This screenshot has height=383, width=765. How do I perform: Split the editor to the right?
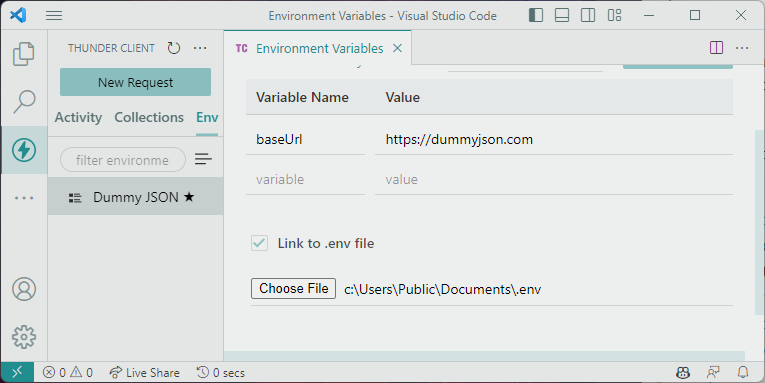pos(716,48)
